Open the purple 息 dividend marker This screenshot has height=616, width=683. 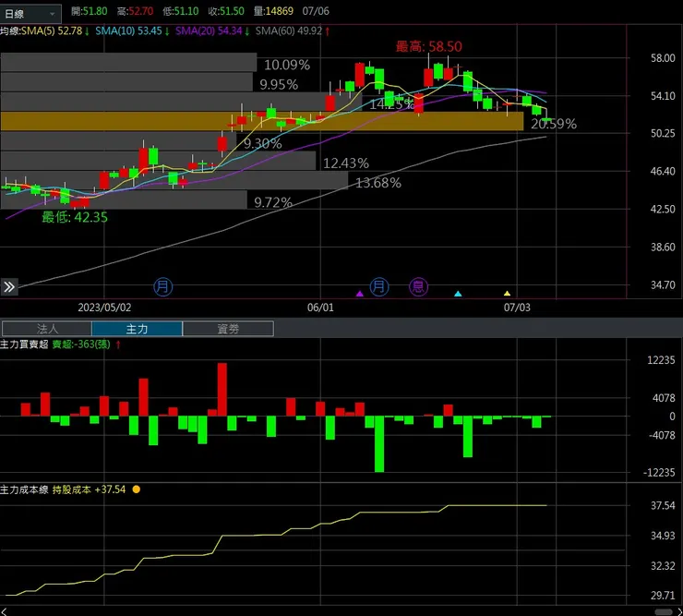418,287
